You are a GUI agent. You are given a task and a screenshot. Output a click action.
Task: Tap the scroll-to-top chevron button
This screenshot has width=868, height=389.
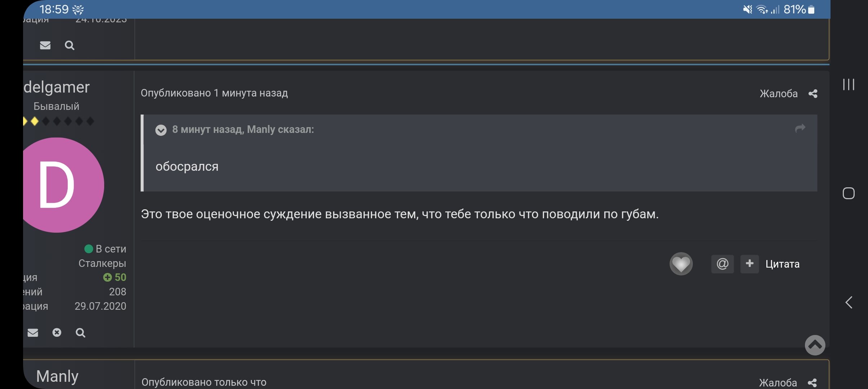click(x=815, y=345)
